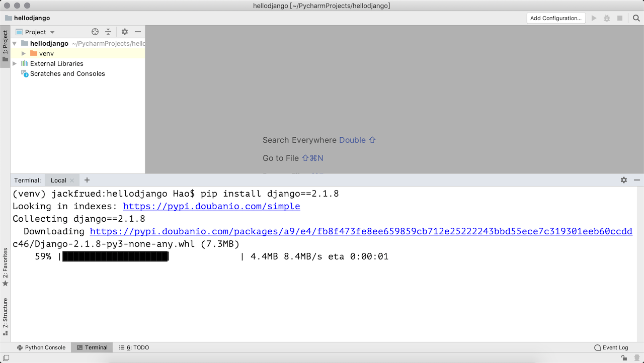Click the Collapse All icon in Project panel

[x=108, y=32]
